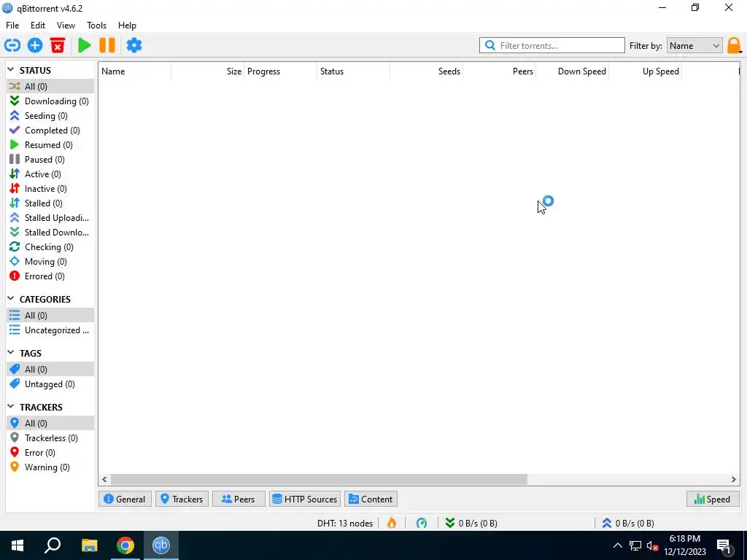Select Downloading (0) status filter
Viewport: 747px width, 560px height.
[50, 101]
